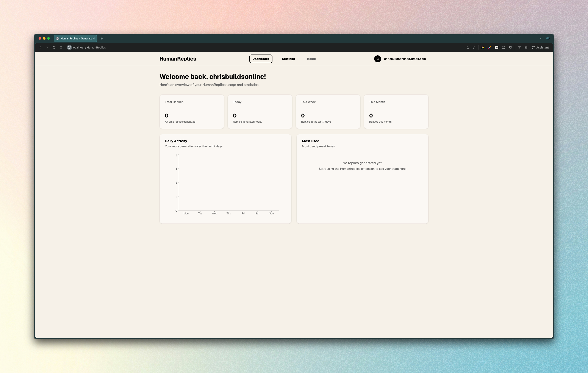
Task: Open a new tab with plus button
Action: (x=102, y=39)
